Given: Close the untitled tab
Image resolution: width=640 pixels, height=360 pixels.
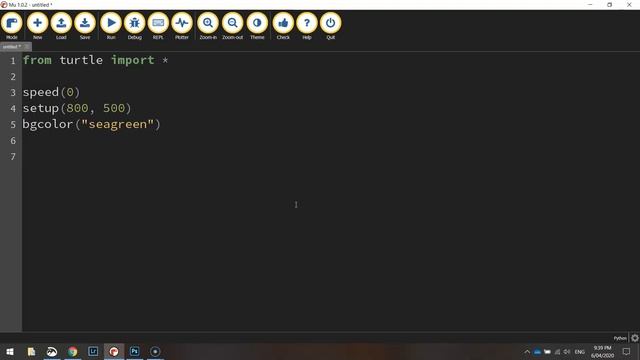Looking at the screenshot, I should pyautogui.click(x=27, y=47).
